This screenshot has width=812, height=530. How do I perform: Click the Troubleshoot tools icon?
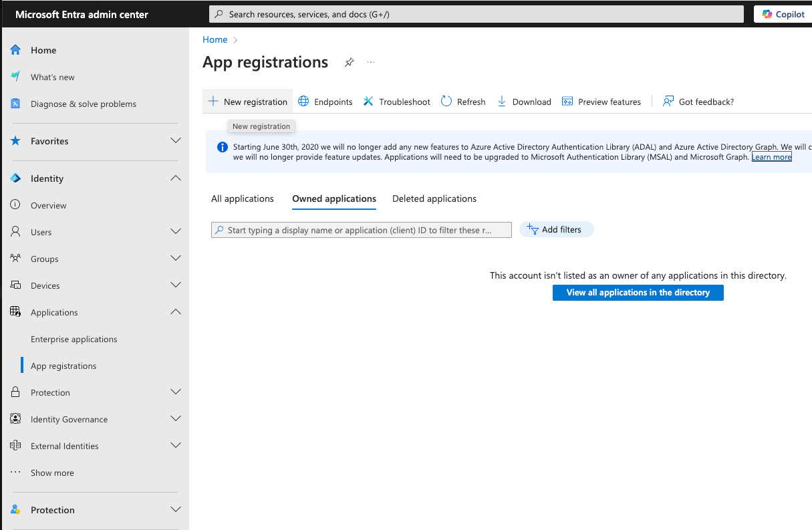pos(368,102)
